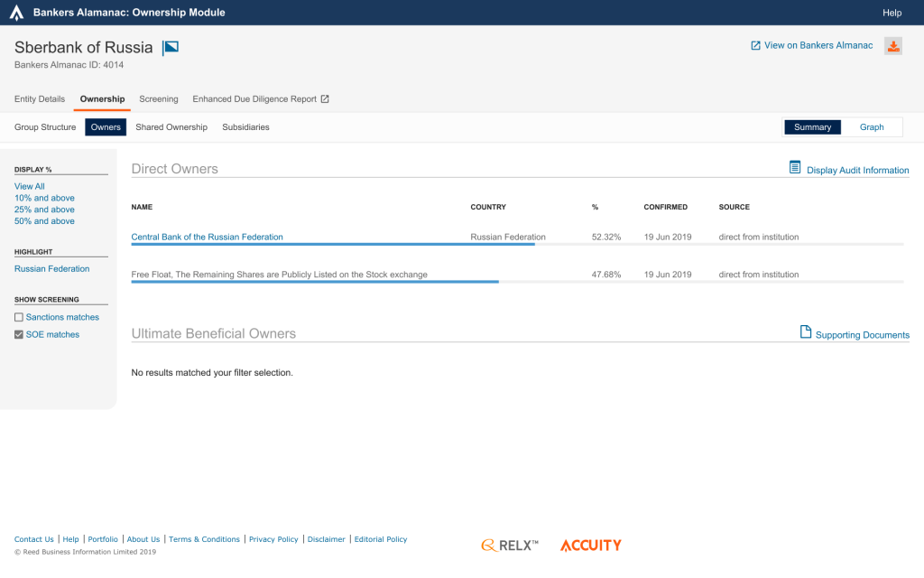This screenshot has height=578, width=924.
Task: Click the 47.68% percentage value
Action: pyautogui.click(x=606, y=275)
